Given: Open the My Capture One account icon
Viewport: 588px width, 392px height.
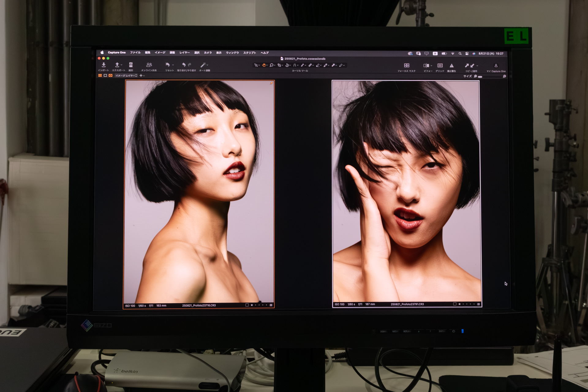Looking at the screenshot, I should coord(496,66).
